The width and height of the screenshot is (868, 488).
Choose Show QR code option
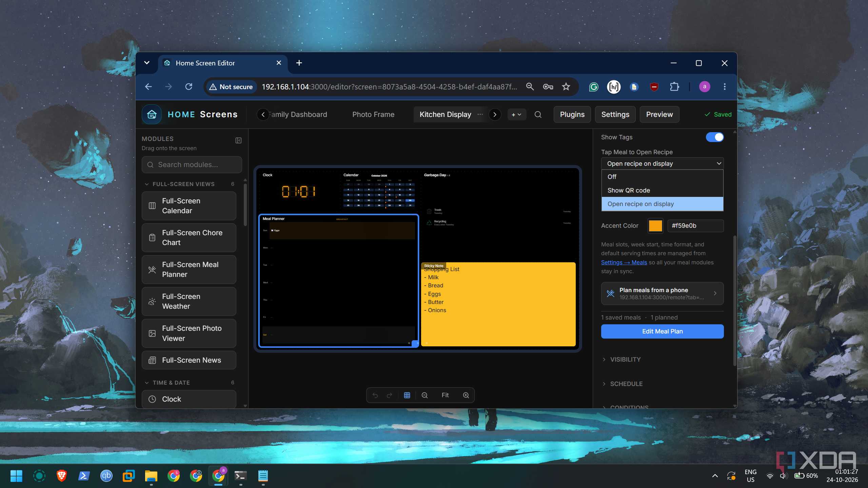point(662,190)
